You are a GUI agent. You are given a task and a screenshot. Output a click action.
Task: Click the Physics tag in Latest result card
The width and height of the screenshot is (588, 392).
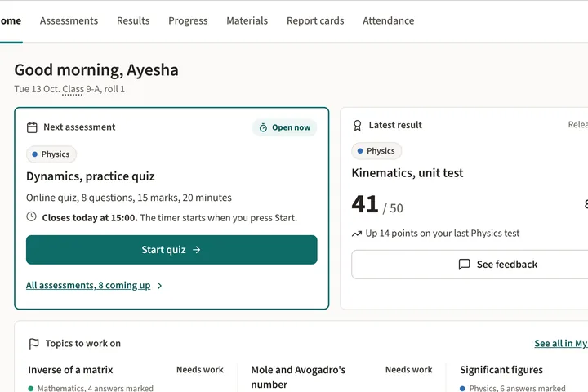[x=376, y=151]
